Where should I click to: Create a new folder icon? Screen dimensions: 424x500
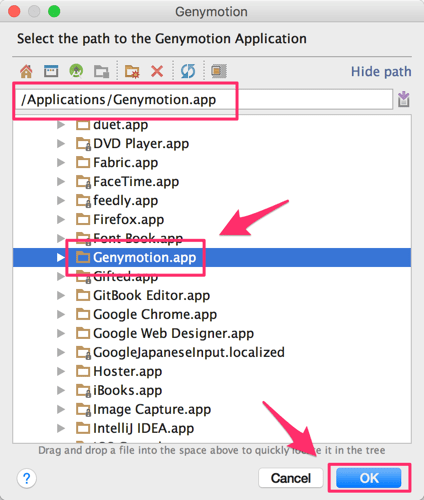(132, 71)
